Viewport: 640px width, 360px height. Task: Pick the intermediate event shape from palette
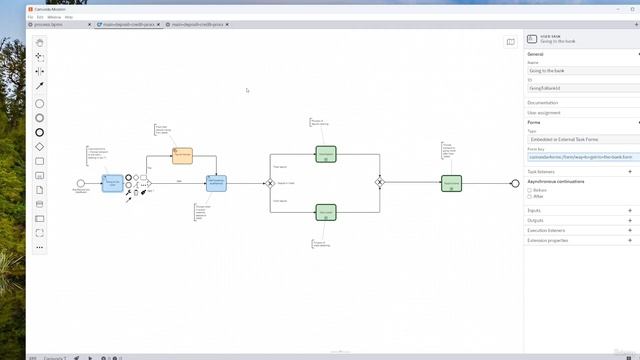(x=40, y=118)
